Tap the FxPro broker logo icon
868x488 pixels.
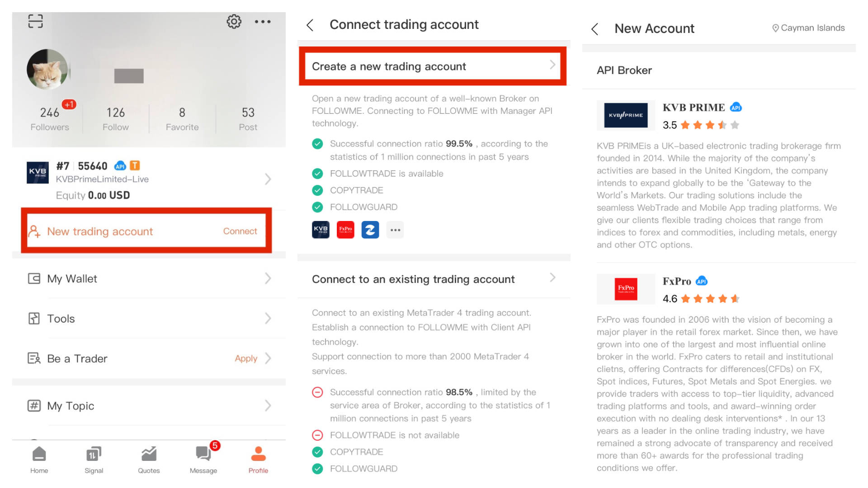(x=345, y=230)
